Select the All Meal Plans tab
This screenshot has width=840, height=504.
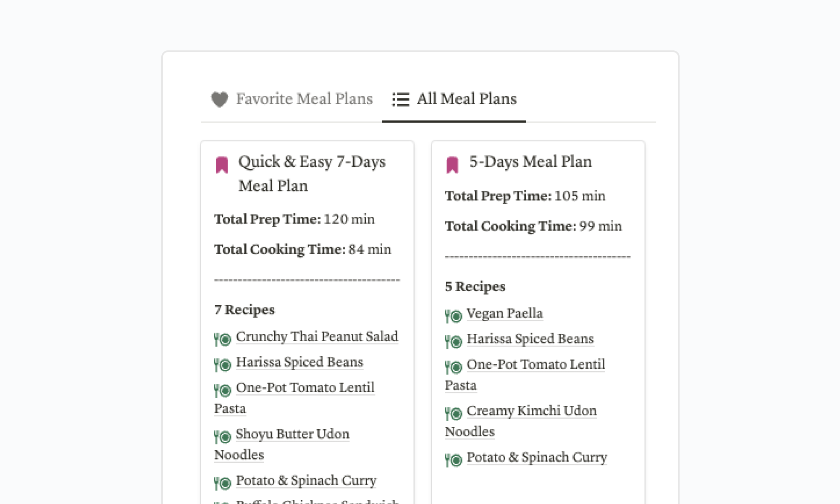[466, 99]
